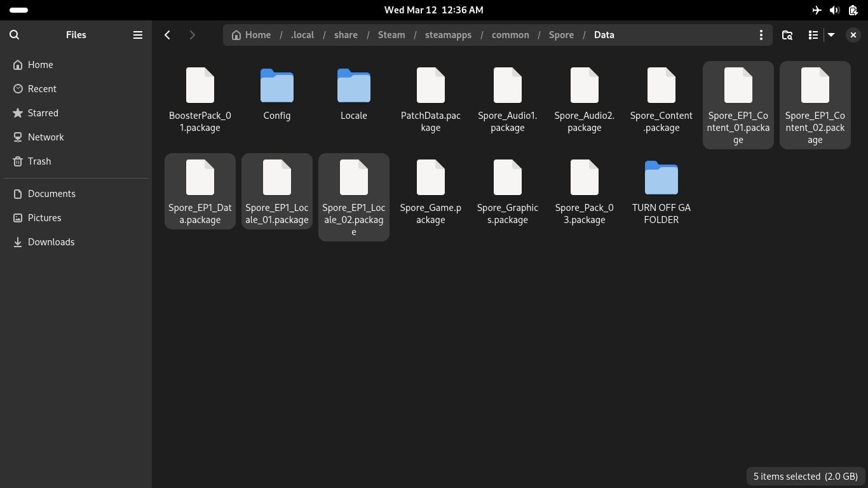Select Spore_Audio2.package file
Image resolution: width=868 pixels, height=488 pixels.
click(585, 99)
